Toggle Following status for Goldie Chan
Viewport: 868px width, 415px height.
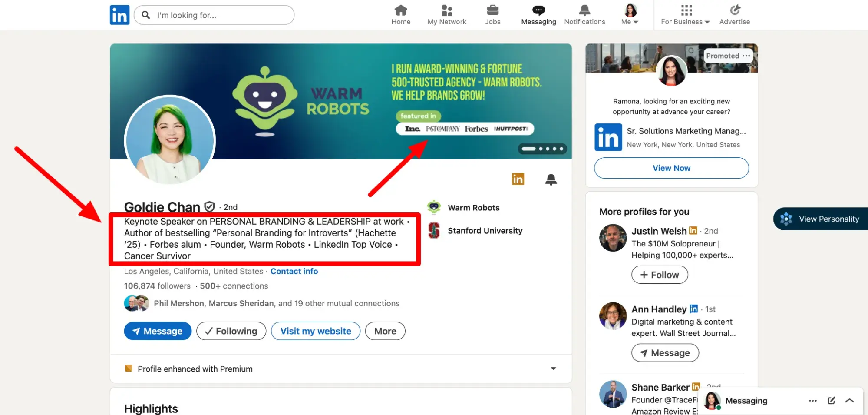pyautogui.click(x=231, y=331)
